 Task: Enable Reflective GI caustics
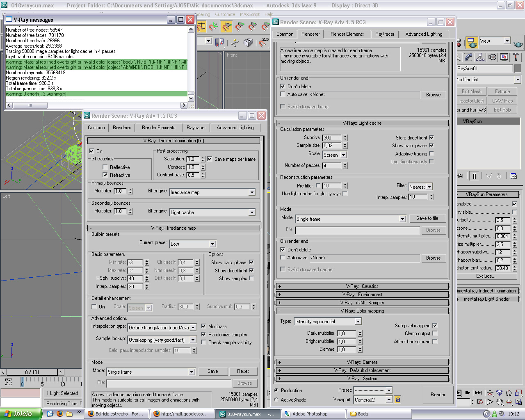tap(105, 167)
